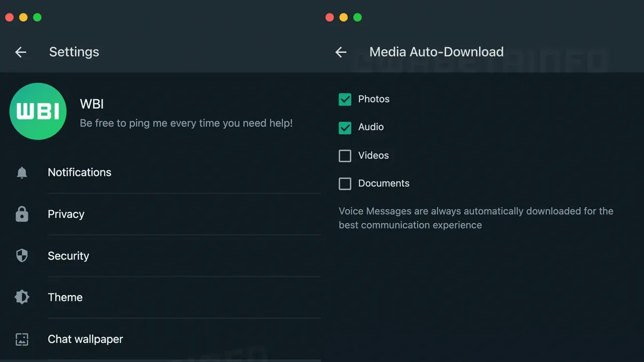The image size is (644, 362).
Task: Click the Settings title text
Action: point(74,52)
